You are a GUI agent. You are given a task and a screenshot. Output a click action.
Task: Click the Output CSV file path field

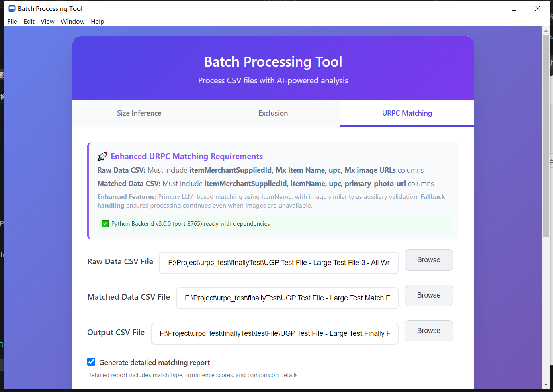(274, 333)
